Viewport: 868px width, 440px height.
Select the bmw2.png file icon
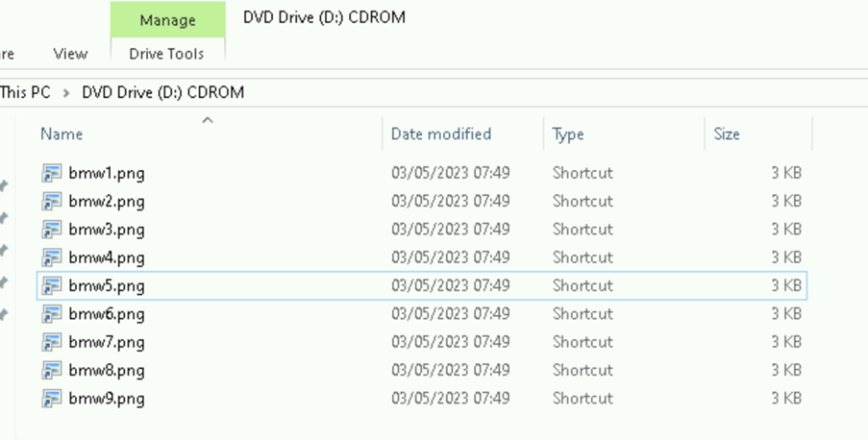click(52, 202)
